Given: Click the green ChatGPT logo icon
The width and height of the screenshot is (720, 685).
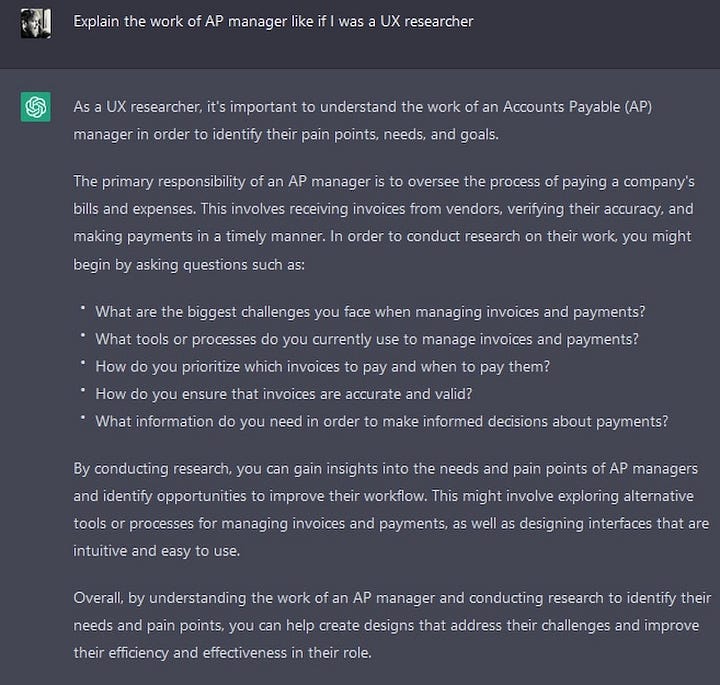Looking at the screenshot, I should [36, 107].
